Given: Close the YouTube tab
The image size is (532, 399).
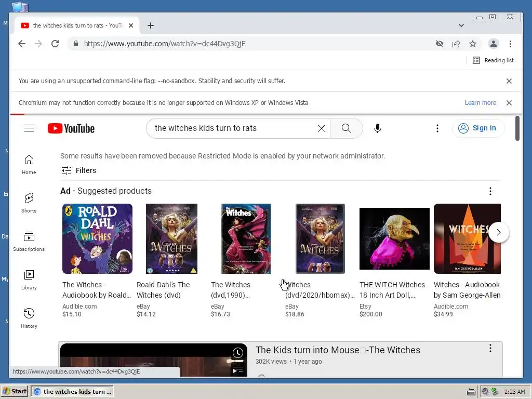Looking at the screenshot, I should pos(131,25).
